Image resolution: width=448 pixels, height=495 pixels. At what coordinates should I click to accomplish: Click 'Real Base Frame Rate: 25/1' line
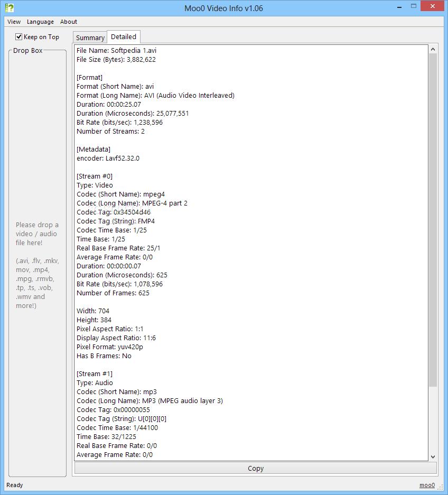point(118,248)
